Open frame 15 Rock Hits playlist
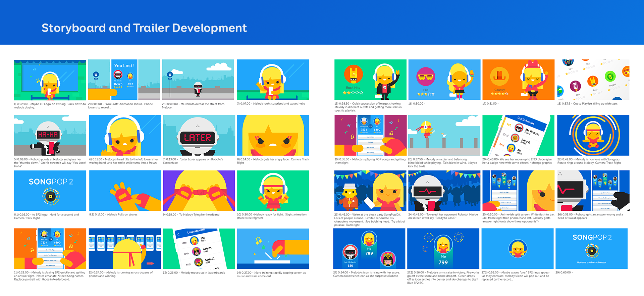 [370, 80]
